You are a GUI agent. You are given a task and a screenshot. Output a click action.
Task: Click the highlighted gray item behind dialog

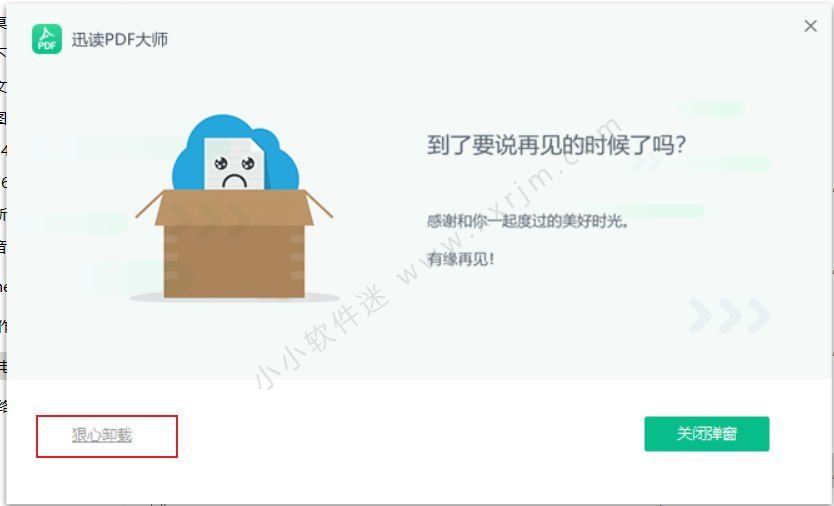3,366
